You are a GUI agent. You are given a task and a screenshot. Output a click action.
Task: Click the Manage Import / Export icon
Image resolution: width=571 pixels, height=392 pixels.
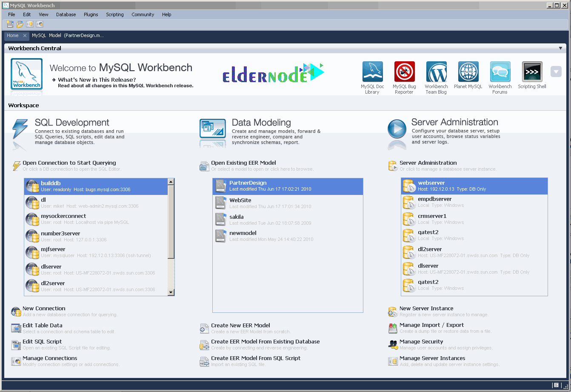click(x=392, y=328)
